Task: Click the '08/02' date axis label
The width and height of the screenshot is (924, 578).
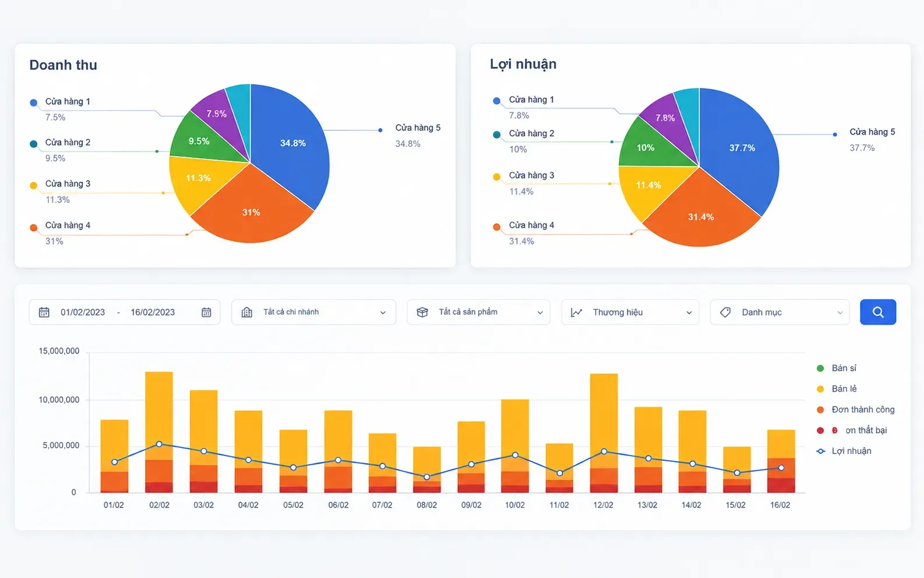Action: pos(426,505)
